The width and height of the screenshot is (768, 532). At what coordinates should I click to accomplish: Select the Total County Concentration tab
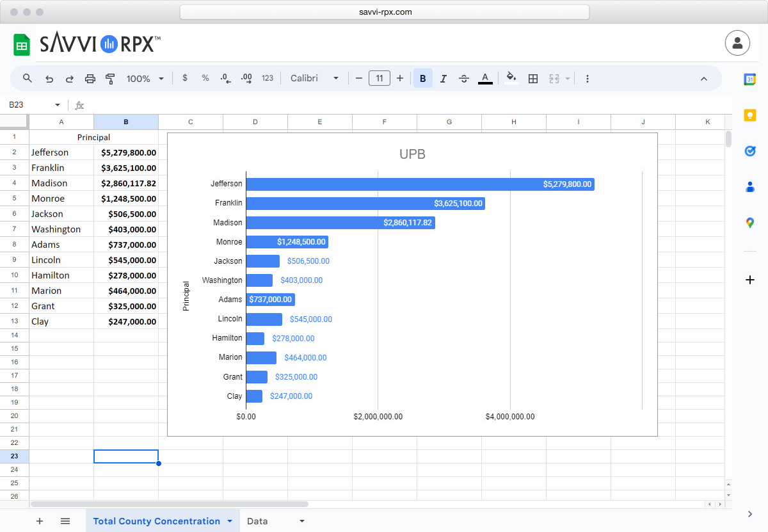click(x=156, y=521)
